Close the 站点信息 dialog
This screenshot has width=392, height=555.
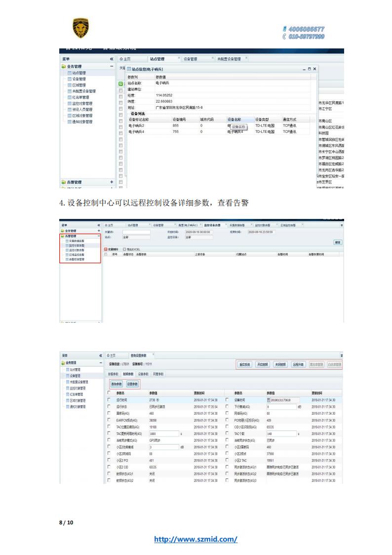[x=314, y=69]
